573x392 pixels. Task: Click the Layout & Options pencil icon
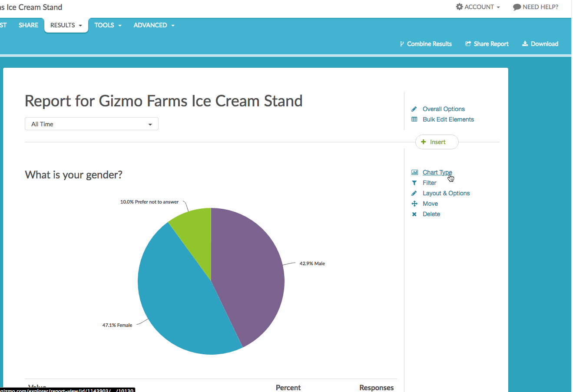tap(414, 193)
